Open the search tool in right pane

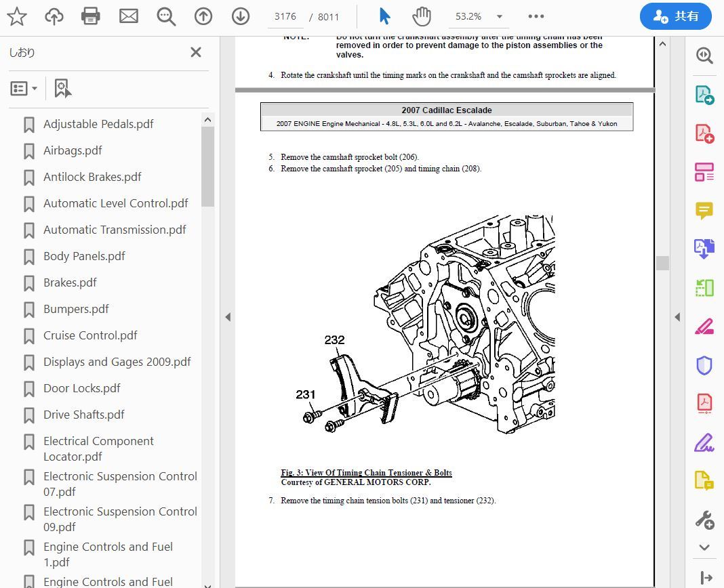click(x=704, y=56)
